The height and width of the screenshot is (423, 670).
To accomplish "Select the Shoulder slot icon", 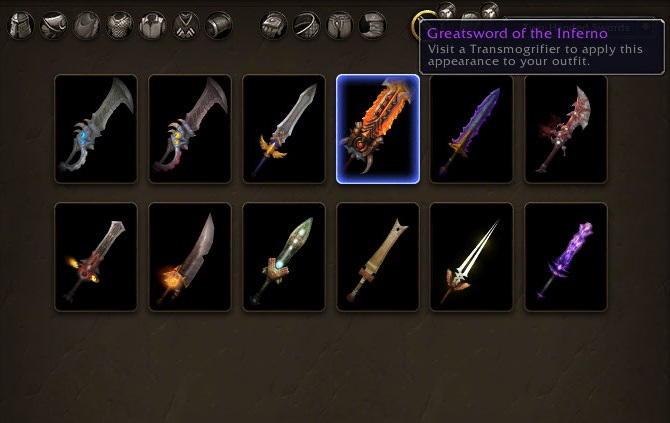I will coord(53,25).
